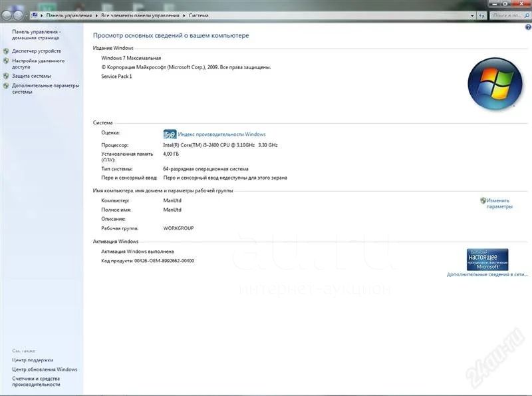Open Счетчики и средства производительности link
532x396 pixels.
tap(36, 381)
